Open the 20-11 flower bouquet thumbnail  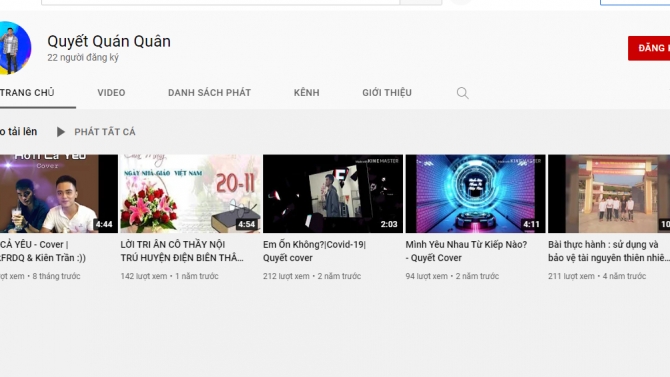click(x=190, y=194)
